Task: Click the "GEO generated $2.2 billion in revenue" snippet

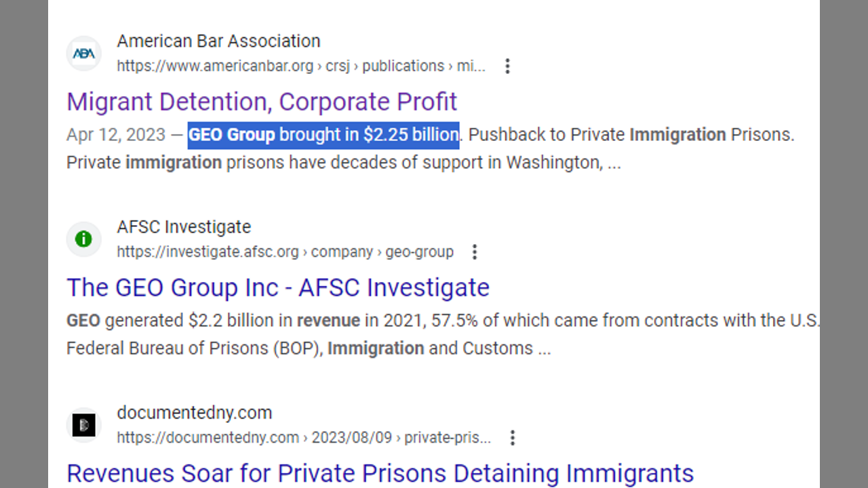Action: point(213,321)
